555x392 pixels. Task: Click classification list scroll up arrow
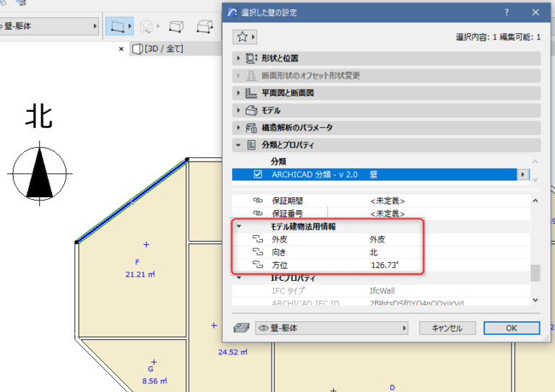(535, 162)
